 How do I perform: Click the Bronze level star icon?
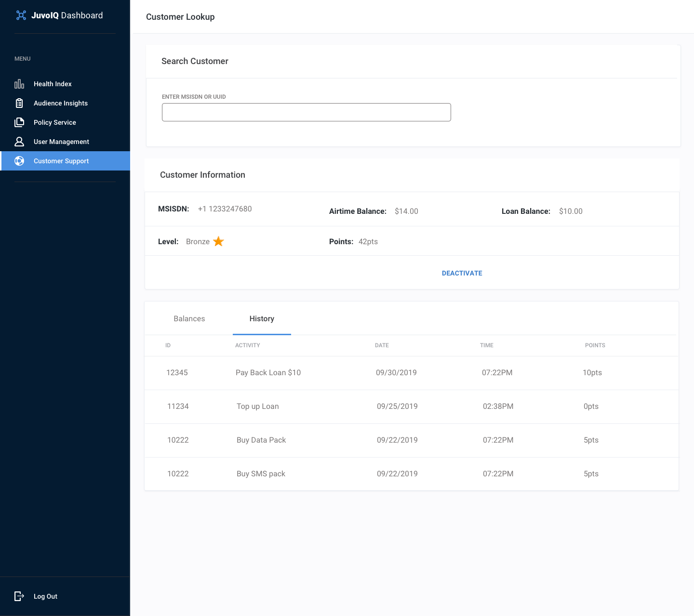coord(218,241)
